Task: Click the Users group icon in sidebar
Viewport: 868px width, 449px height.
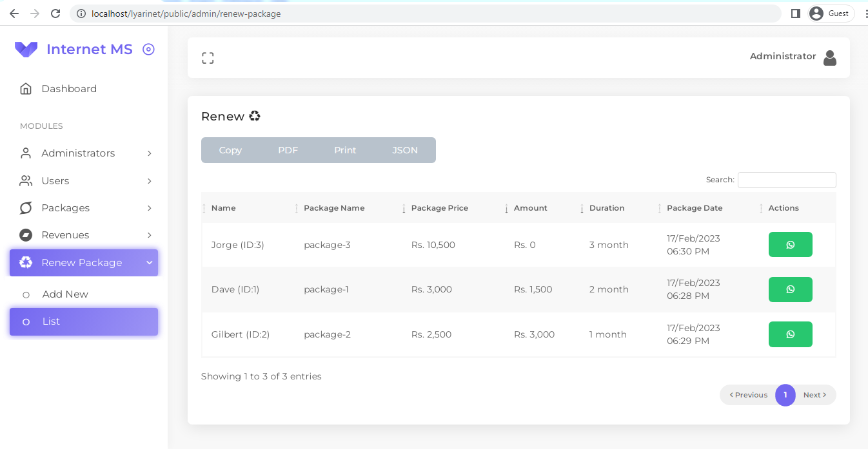Action: click(25, 181)
